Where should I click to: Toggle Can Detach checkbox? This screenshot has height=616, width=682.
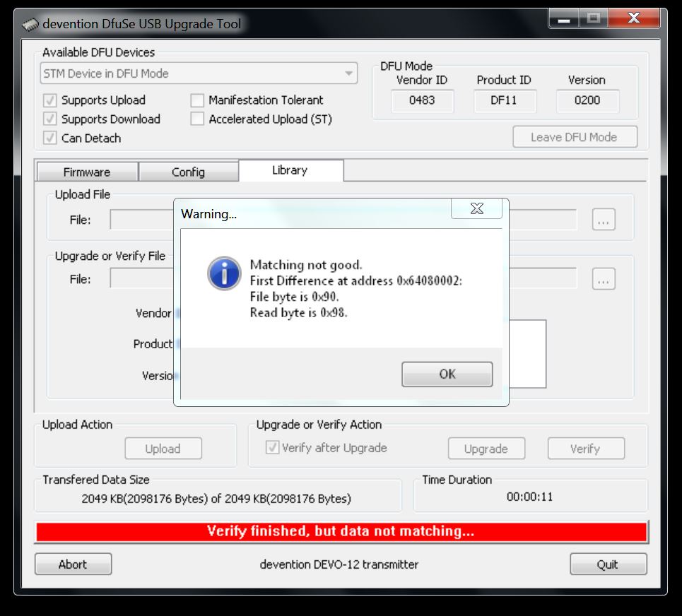pyautogui.click(x=50, y=138)
